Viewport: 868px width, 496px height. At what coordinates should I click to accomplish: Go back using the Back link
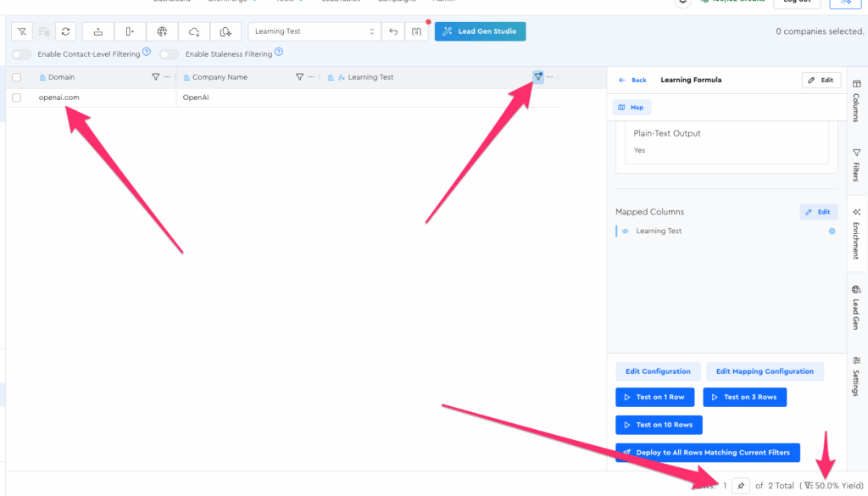(632, 80)
